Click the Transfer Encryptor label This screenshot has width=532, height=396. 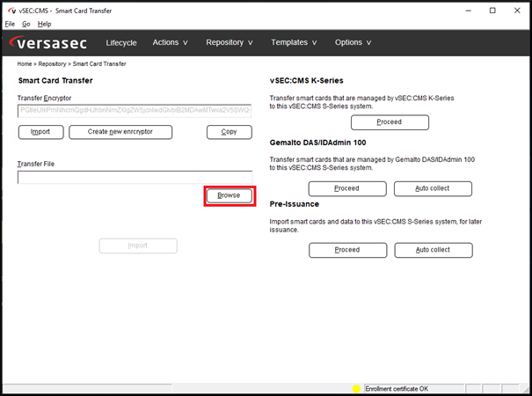[45, 99]
